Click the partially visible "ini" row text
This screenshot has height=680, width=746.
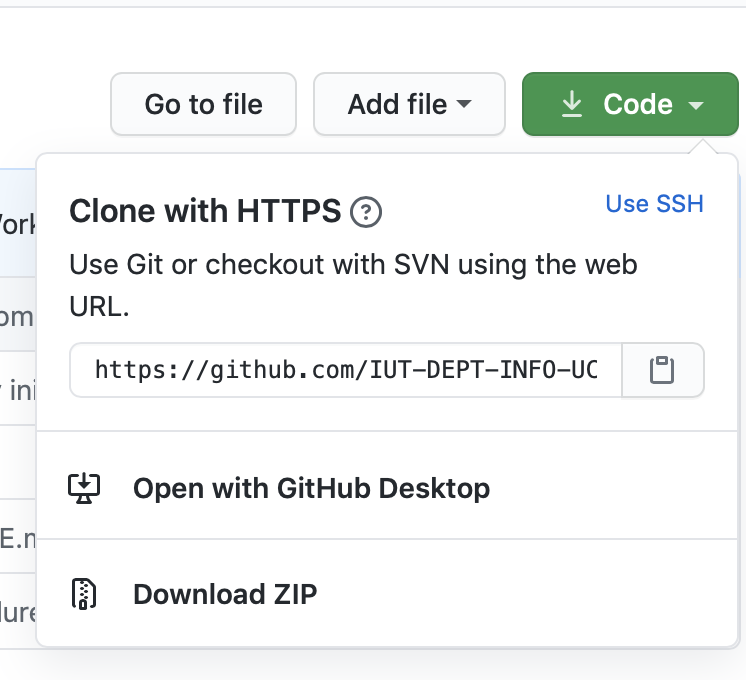tap(20, 389)
